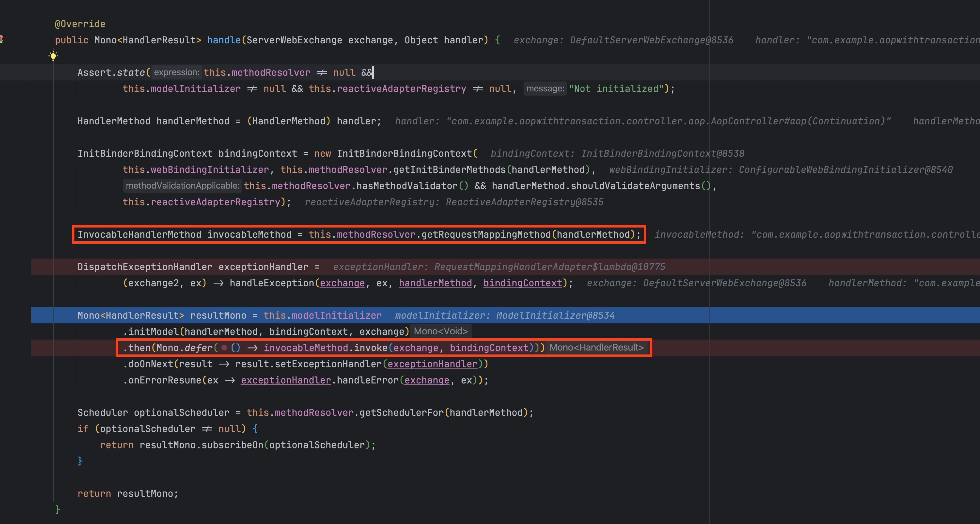Click underlined invocableMethod in the defer lambda
Screen dimensions: 980x524
(x=306, y=348)
